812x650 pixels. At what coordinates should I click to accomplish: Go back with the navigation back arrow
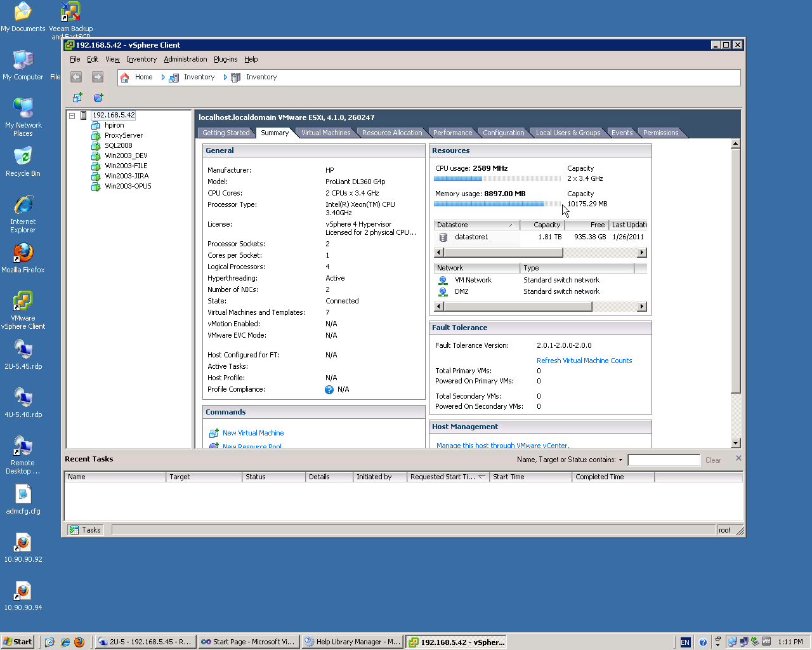(76, 77)
